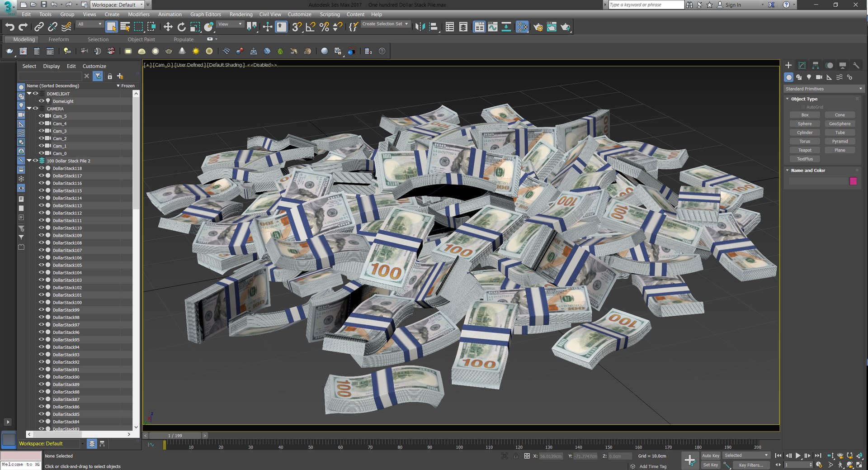Switch to the Hierarchy command panel tab
Viewport: 868px width, 470px height.
816,65
